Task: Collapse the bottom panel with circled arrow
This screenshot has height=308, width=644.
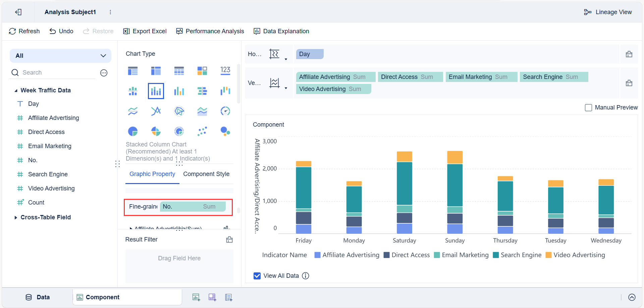Action: click(x=632, y=297)
